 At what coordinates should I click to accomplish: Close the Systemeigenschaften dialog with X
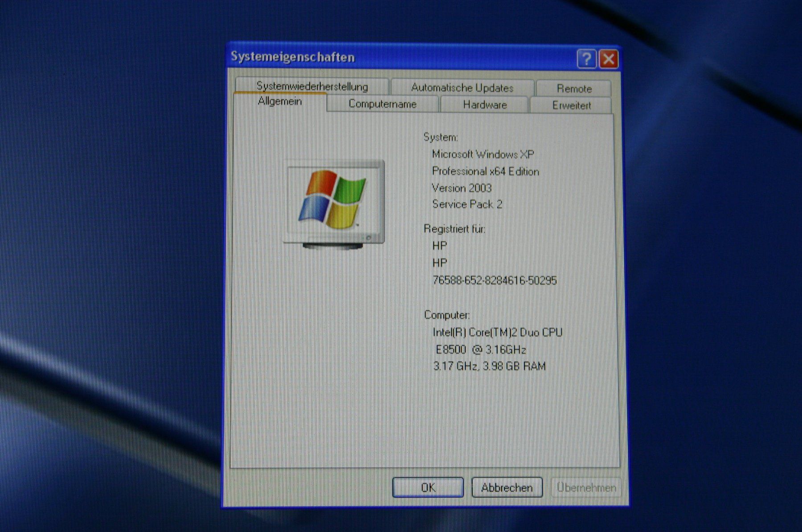click(x=609, y=59)
